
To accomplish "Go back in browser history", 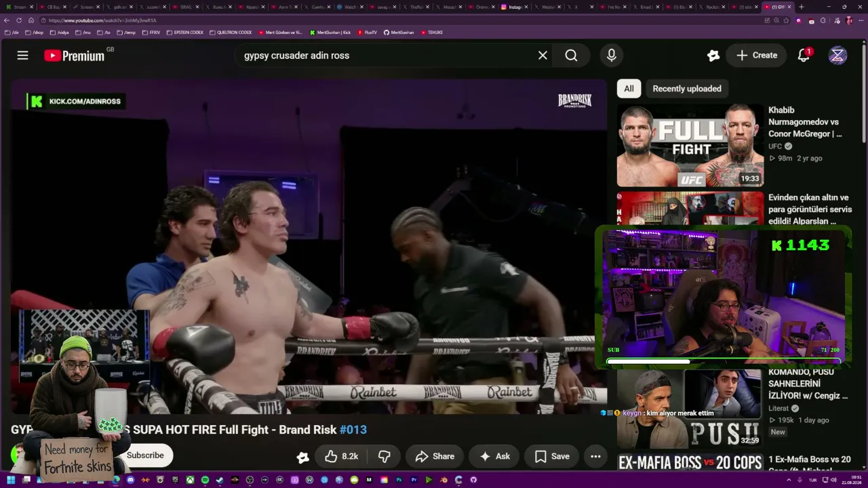I will (x=7, y=20).
